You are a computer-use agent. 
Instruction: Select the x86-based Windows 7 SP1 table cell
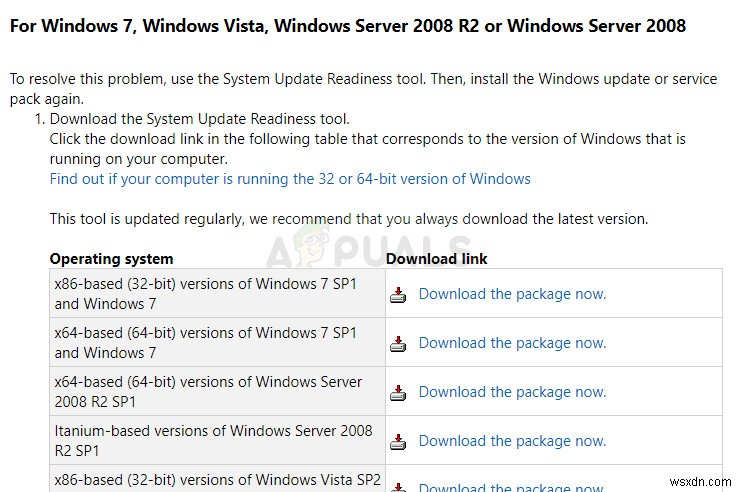coord(205,294)
